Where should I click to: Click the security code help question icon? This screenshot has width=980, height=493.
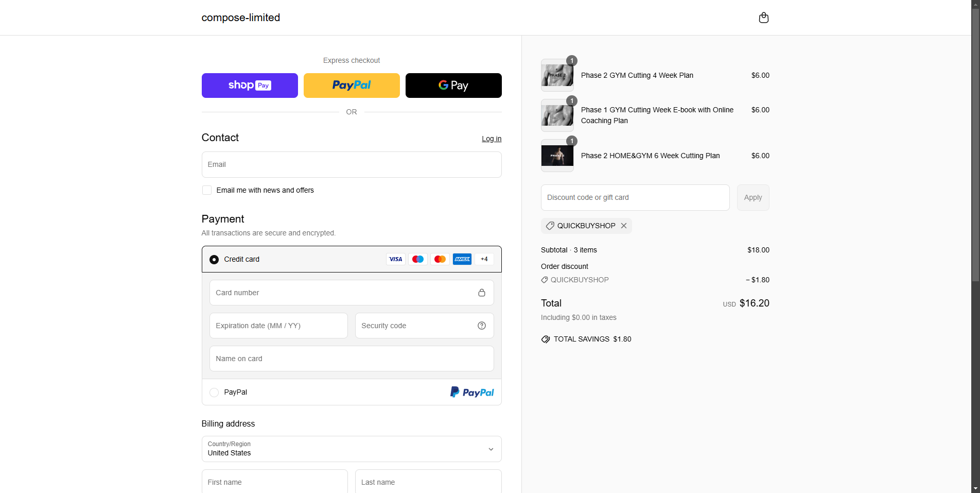click(482, 326)
